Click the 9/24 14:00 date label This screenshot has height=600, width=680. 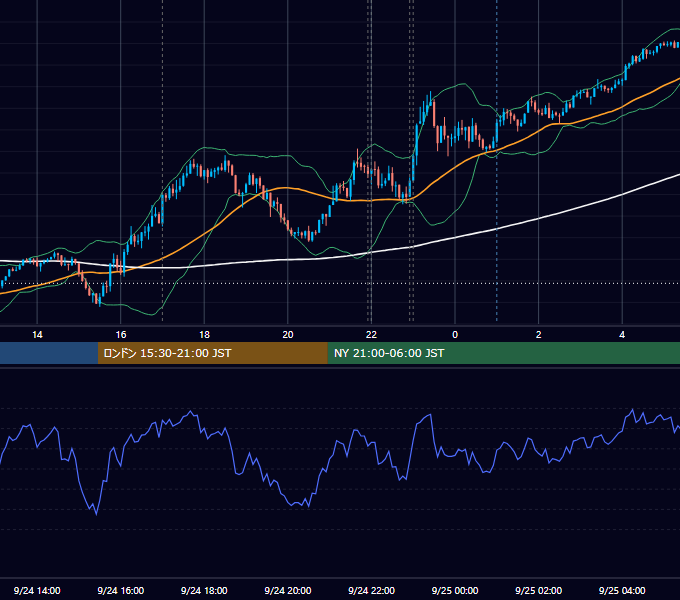click(x=37, y=590)
